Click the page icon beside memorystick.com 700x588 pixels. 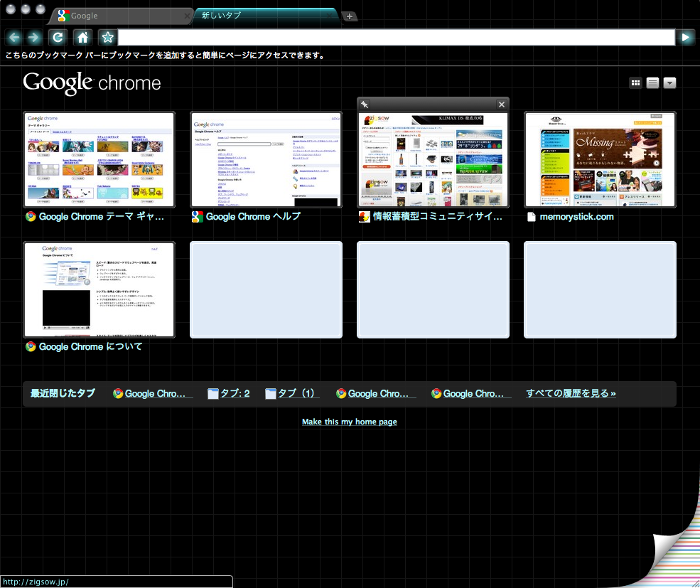(532, 217)
